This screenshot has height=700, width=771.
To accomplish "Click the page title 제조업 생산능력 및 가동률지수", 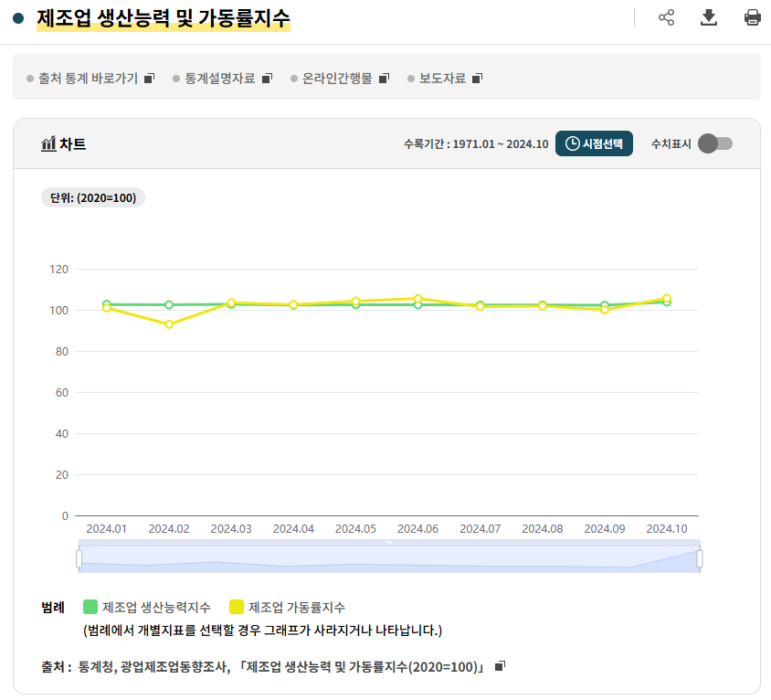I will coord(164,18).
